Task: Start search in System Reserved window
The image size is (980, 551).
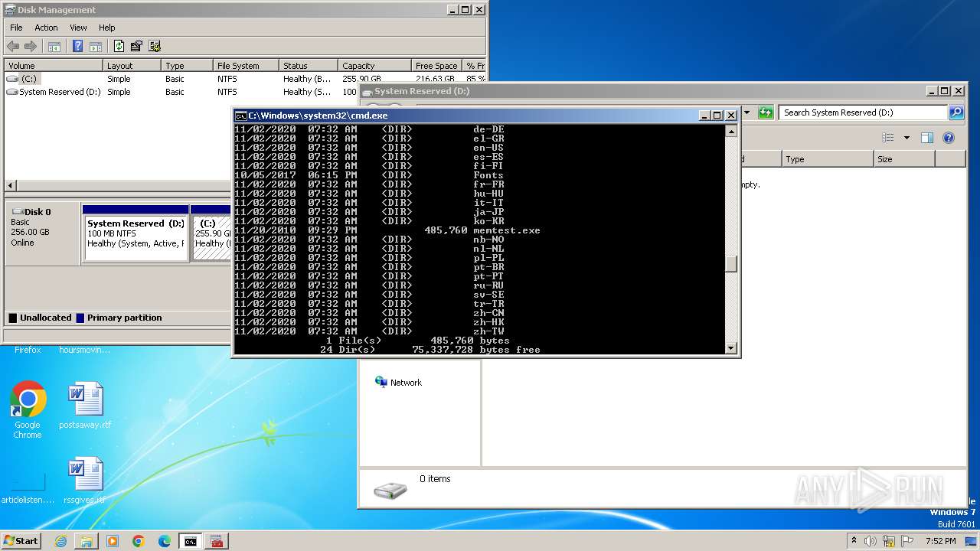Action: coord(956,112)
